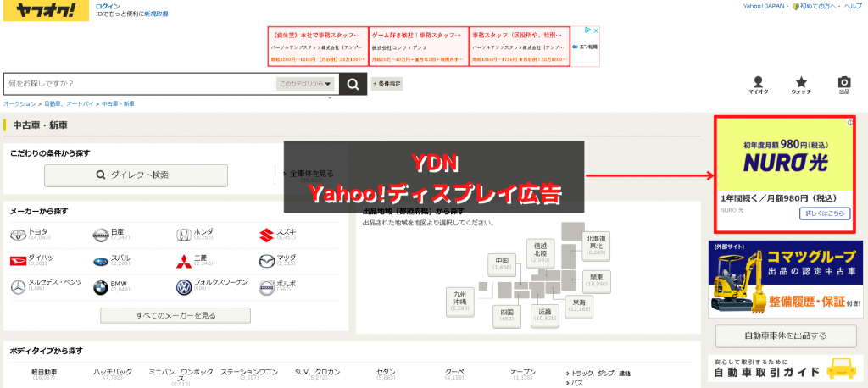
Task: Click 詳しくはこちら on NURO ad
Action: pos(825,213)
